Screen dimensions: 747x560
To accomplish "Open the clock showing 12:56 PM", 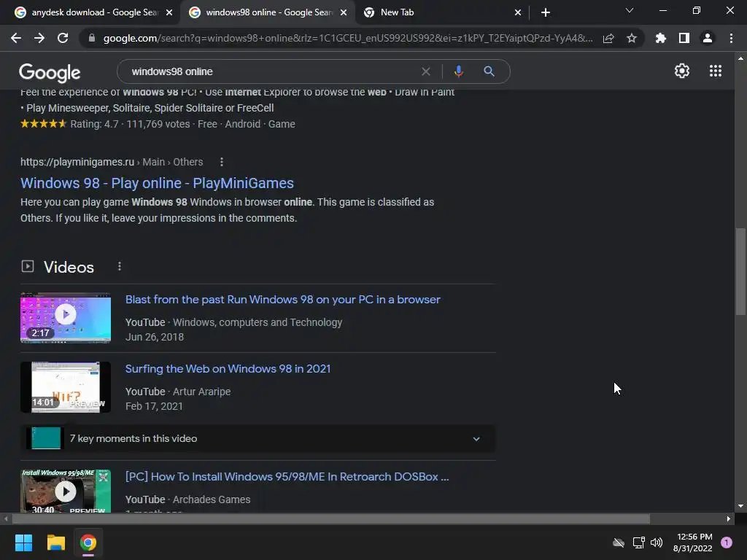I will pos(693,542).
